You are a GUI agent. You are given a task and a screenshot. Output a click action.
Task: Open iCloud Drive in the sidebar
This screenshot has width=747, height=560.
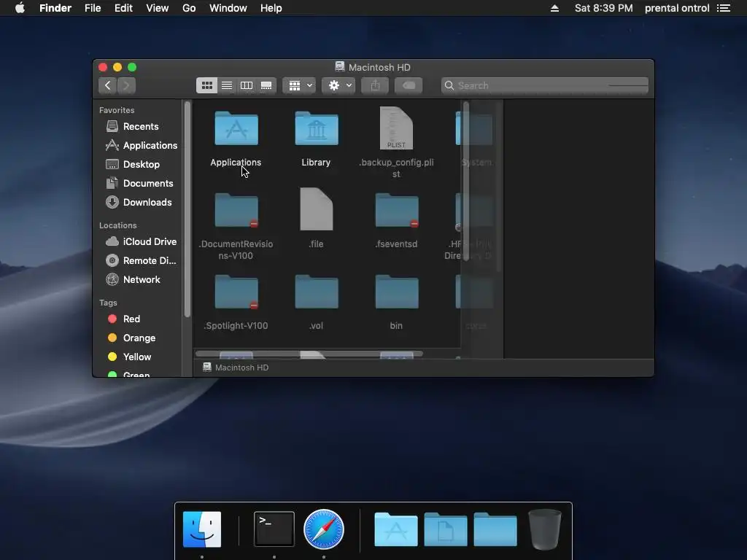[138, 242]
